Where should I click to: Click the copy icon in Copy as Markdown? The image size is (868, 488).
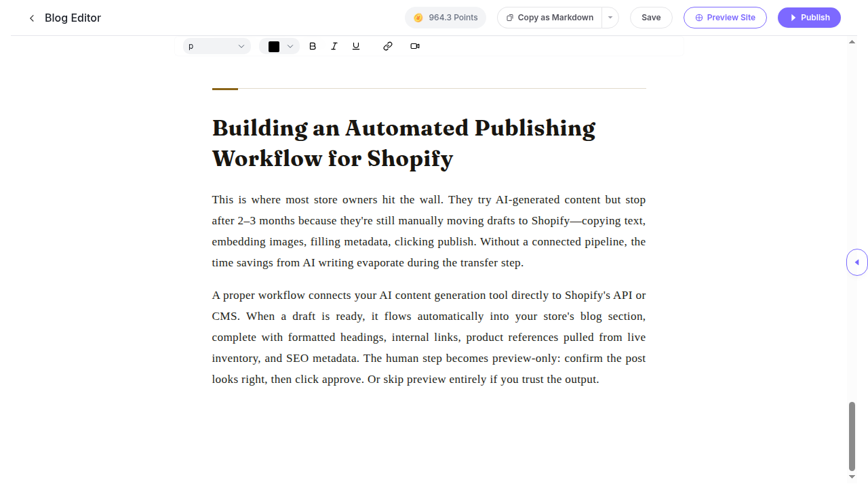pos(510,18)
